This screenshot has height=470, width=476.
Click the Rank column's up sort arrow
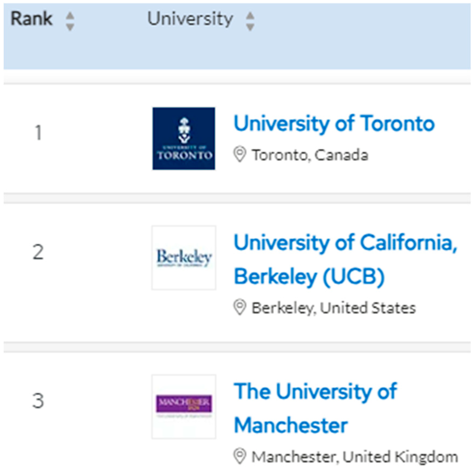click(70, 16)
